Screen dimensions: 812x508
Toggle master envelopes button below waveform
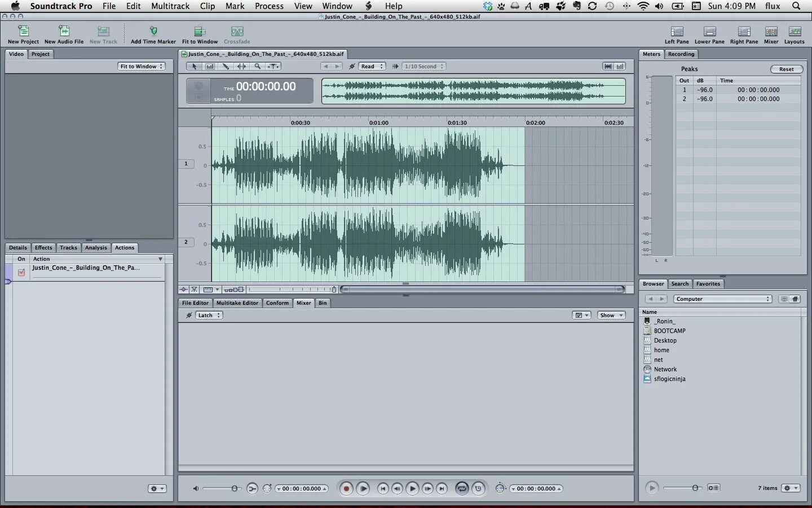coord(183,290)
